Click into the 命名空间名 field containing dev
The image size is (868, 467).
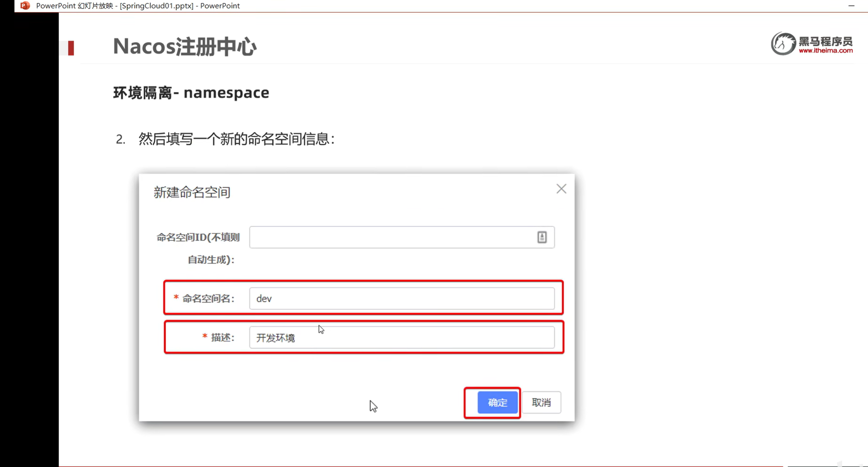click(x=402, y=298)
